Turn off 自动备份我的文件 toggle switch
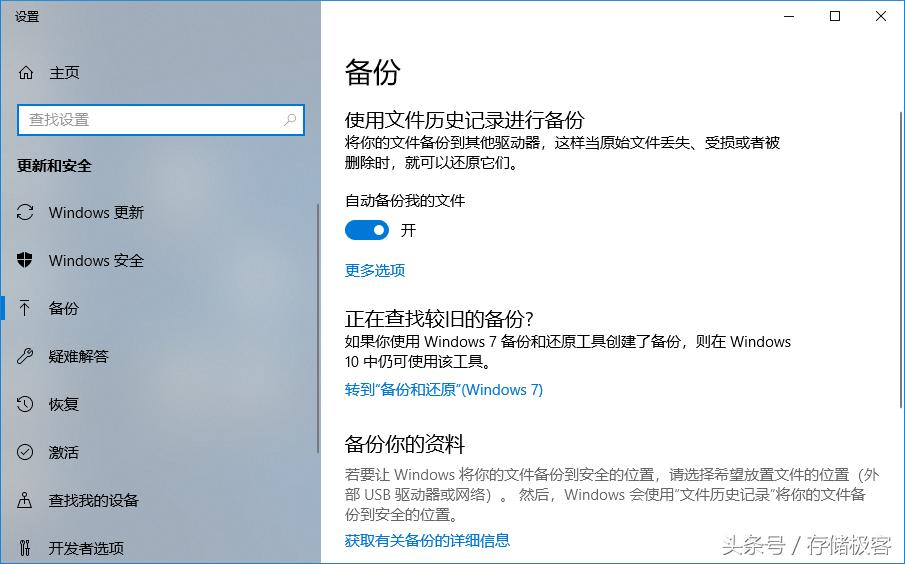This screenshot has width=905, height=564. (x=367, y=230)
